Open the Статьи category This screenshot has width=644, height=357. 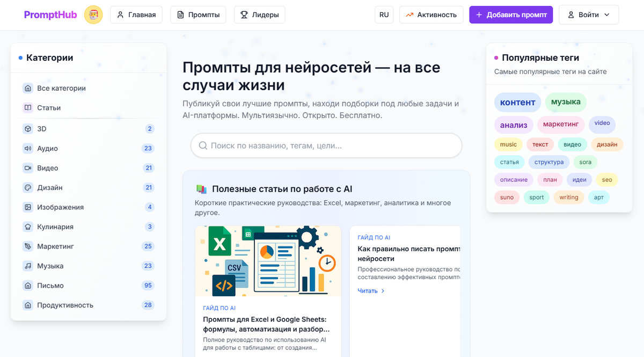pos(89,108)
